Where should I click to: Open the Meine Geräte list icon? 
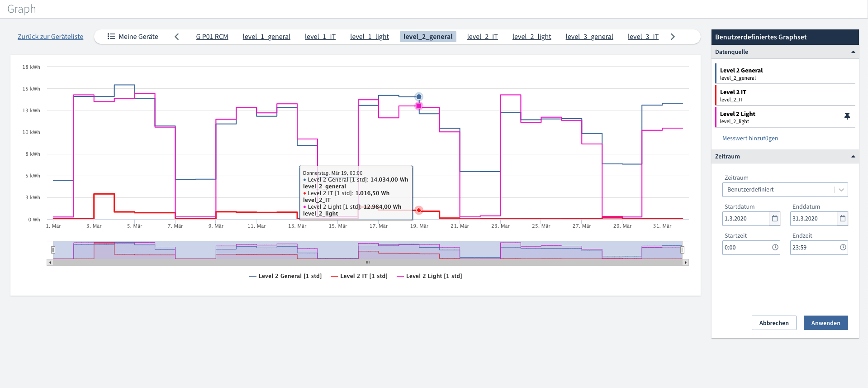tap(111, 37)
